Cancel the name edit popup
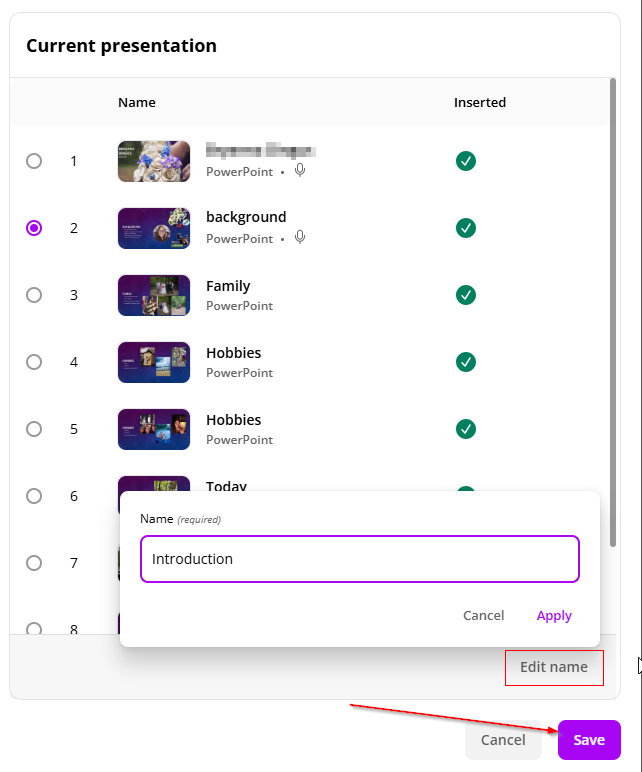The width and height of the screenshot is (642, 772). tap(483, 615)
